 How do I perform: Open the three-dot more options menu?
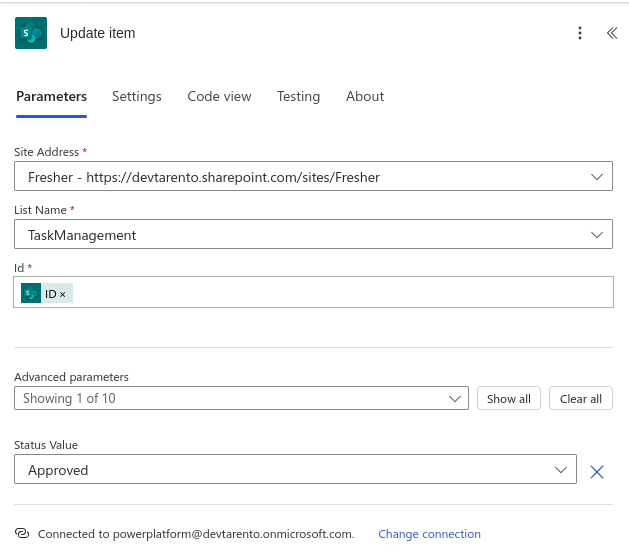point(580,33)
